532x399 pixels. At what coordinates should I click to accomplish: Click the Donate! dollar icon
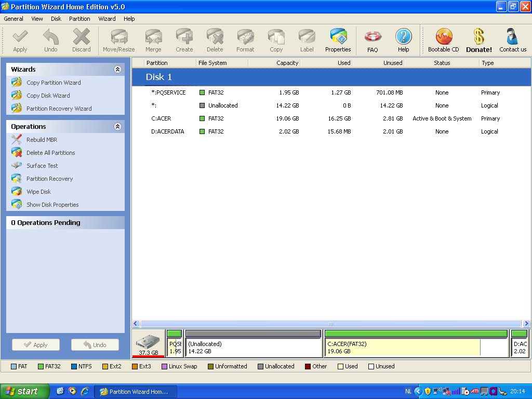[x=478, y=37]
